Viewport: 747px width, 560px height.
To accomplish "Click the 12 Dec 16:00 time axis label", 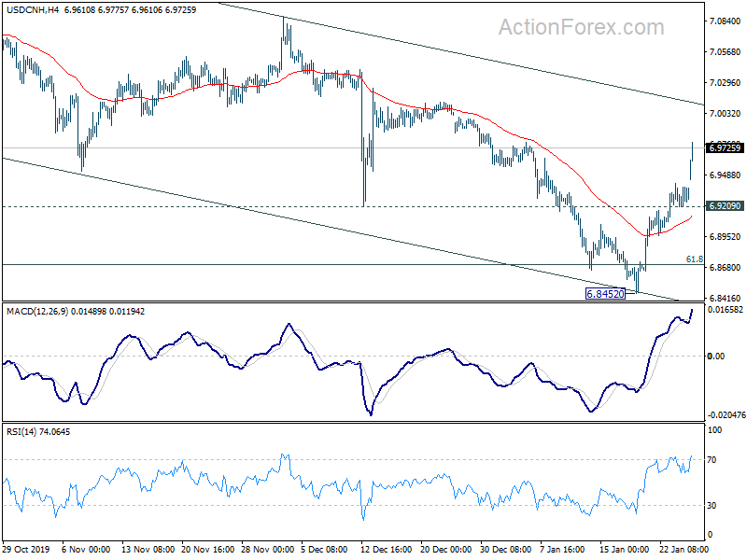I will [x=386, y=549].
